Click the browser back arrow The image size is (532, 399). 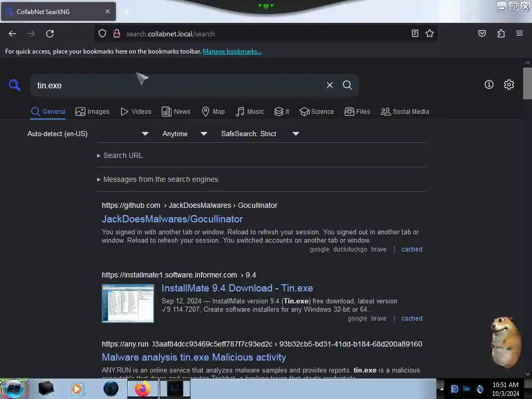[12, 34]
